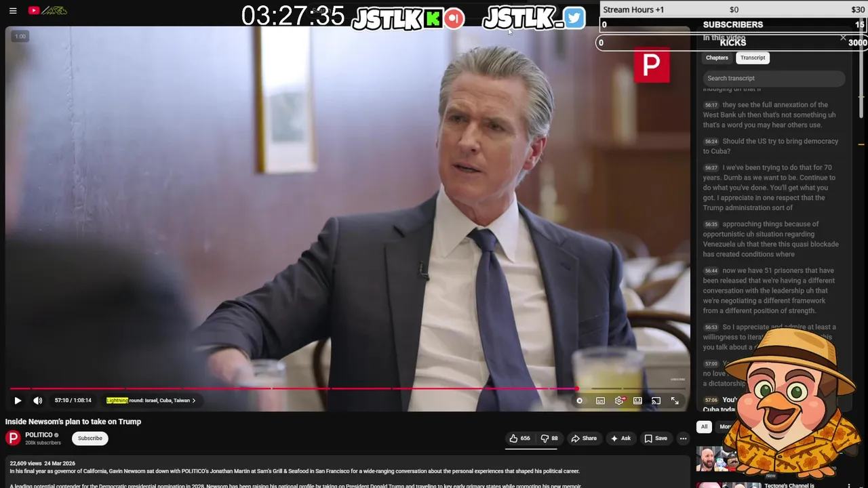Dislike the video (88)

coord(550,439)
